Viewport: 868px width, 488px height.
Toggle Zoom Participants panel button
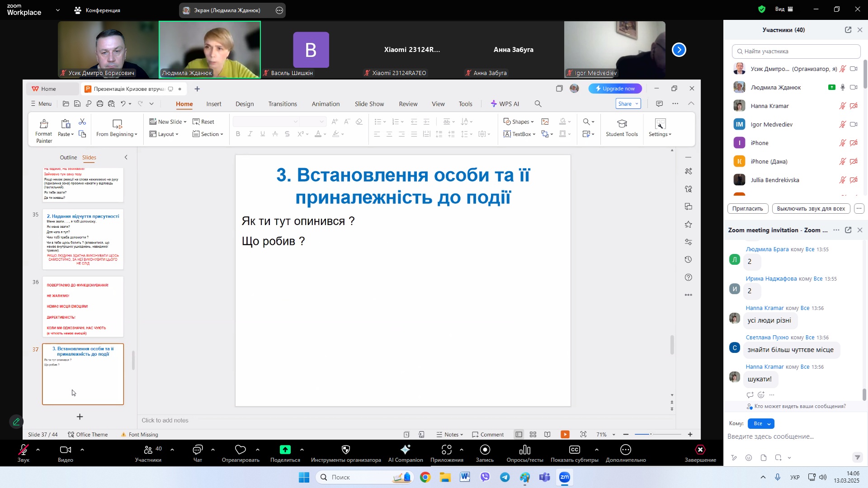(148, 453)
